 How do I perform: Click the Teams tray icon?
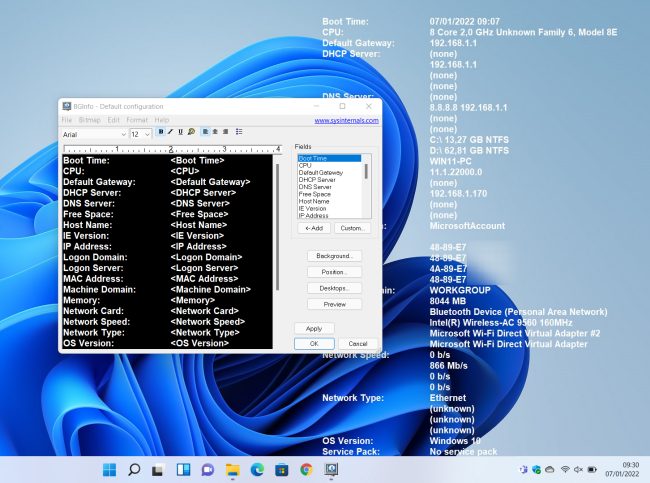point(524,470)
